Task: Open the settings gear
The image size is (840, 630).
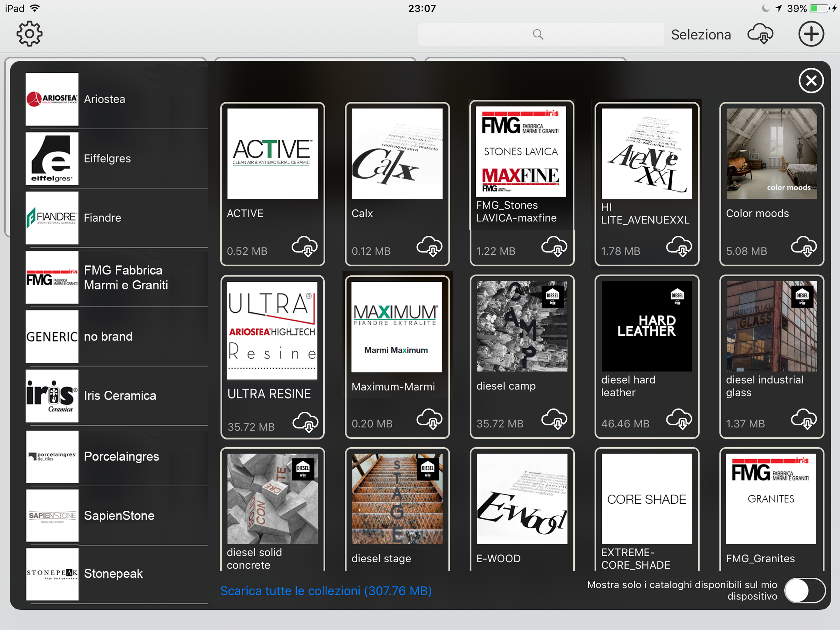Action: coord(29,34)
